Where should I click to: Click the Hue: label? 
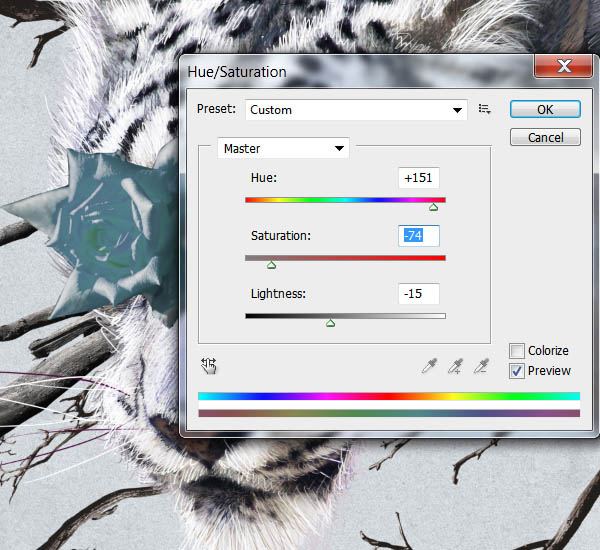click(264, 178)
